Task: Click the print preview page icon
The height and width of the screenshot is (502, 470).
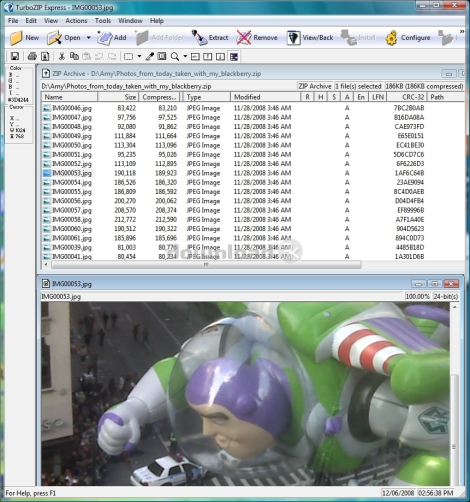Action: pyautogui.click(x=45, y=56)
